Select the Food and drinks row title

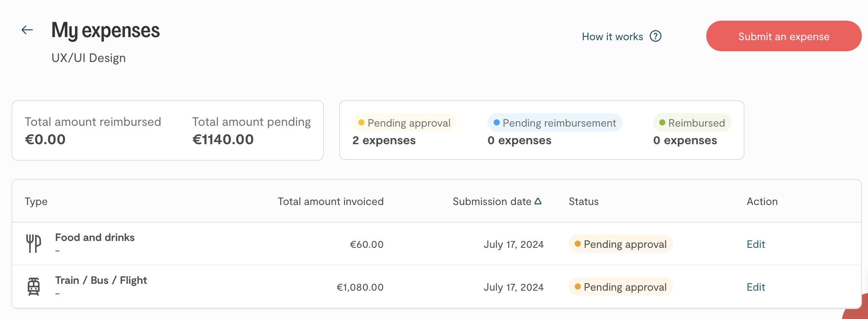coord(95,238)
